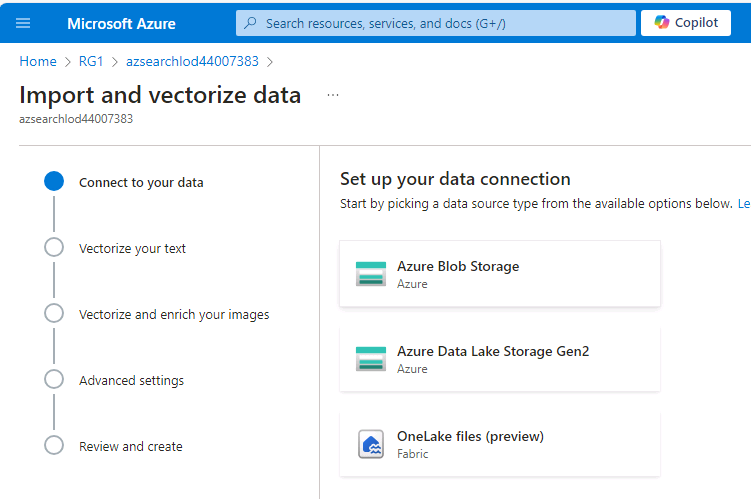Screen dimensions: 751x499
Task: Go to the Vectorize your text step
Action: (132, 249)
